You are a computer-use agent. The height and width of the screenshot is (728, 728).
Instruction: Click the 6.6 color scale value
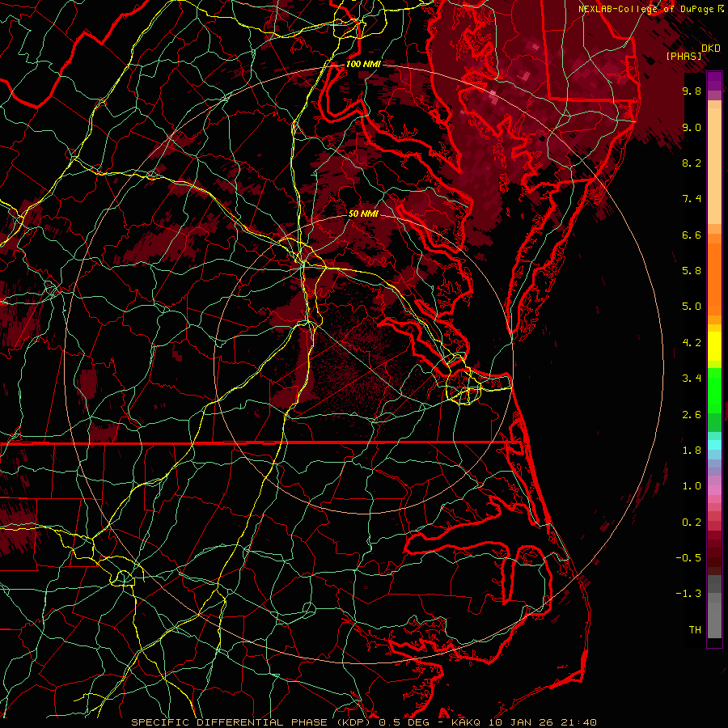coord(692,235)
